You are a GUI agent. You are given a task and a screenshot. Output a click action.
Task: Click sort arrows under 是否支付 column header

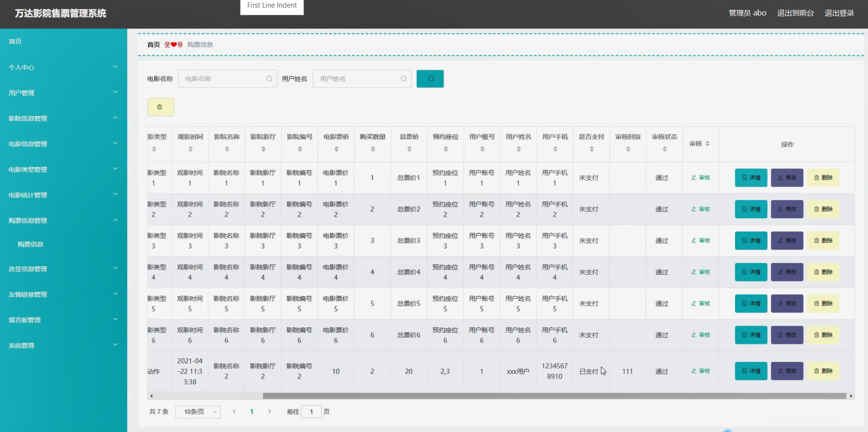591,149
